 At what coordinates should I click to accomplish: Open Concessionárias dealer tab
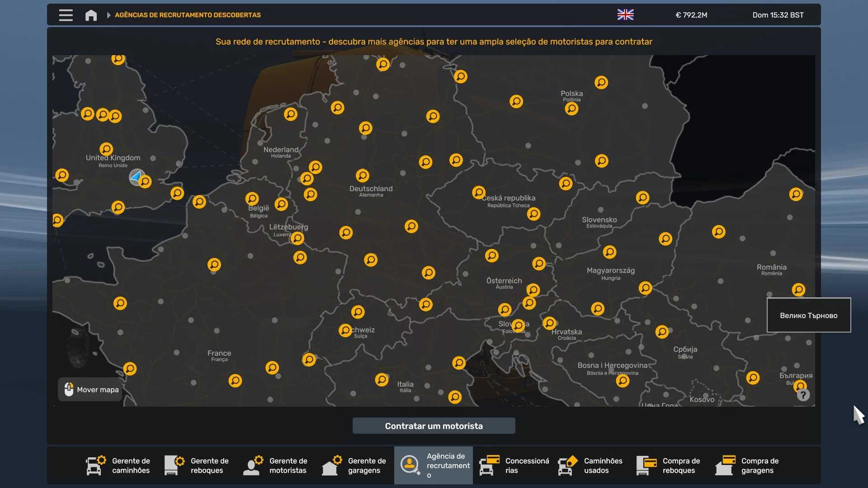(x=514, y=465)
